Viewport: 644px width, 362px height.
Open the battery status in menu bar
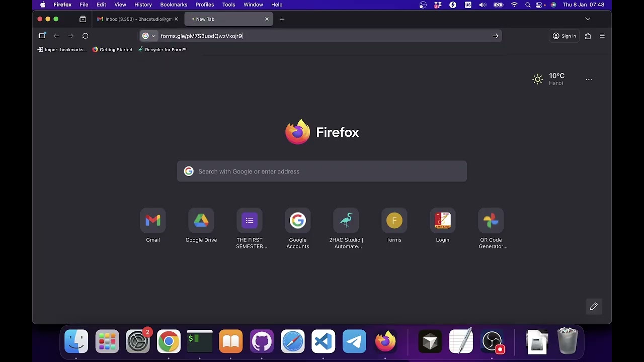point(498,5)
